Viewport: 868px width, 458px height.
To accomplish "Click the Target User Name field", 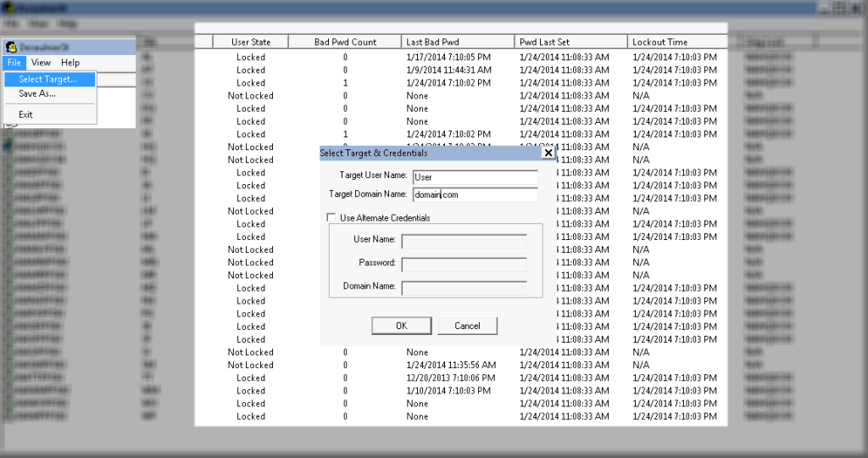I will [x=475, y=177].
